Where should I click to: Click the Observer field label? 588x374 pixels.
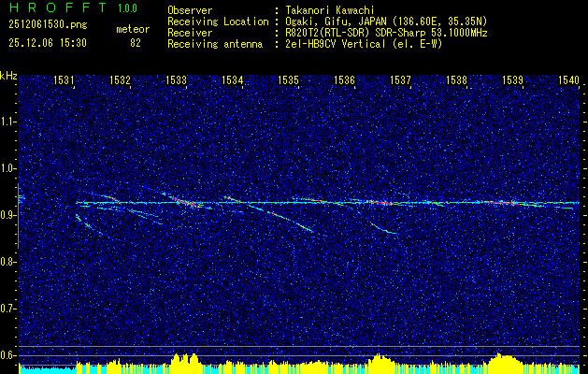click(190, 10)
